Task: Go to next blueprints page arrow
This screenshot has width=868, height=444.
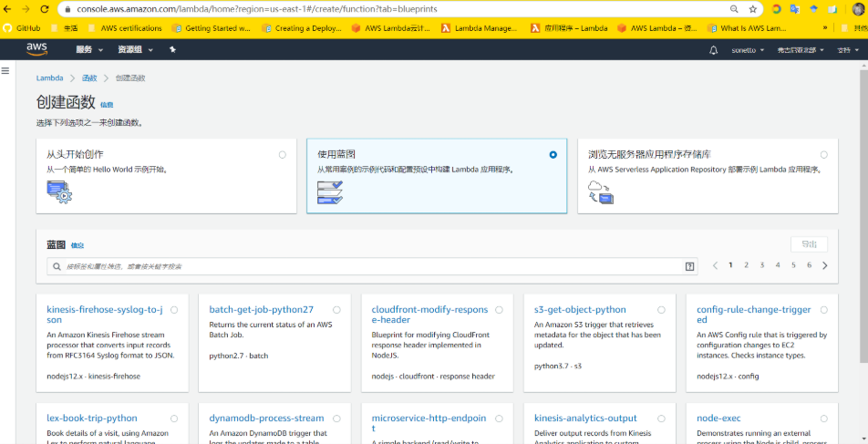Action: [825, 265]
